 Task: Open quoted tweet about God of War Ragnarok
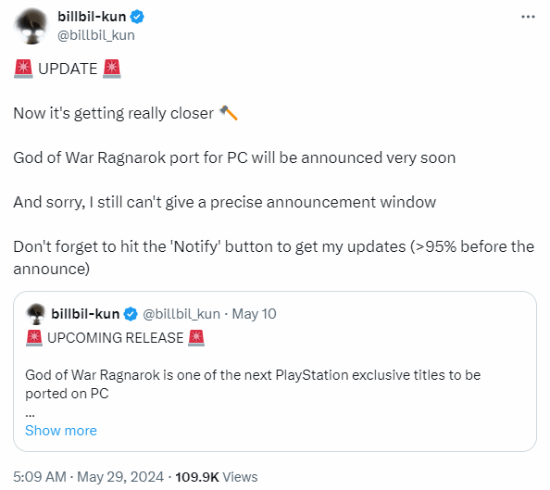[275, 371]
